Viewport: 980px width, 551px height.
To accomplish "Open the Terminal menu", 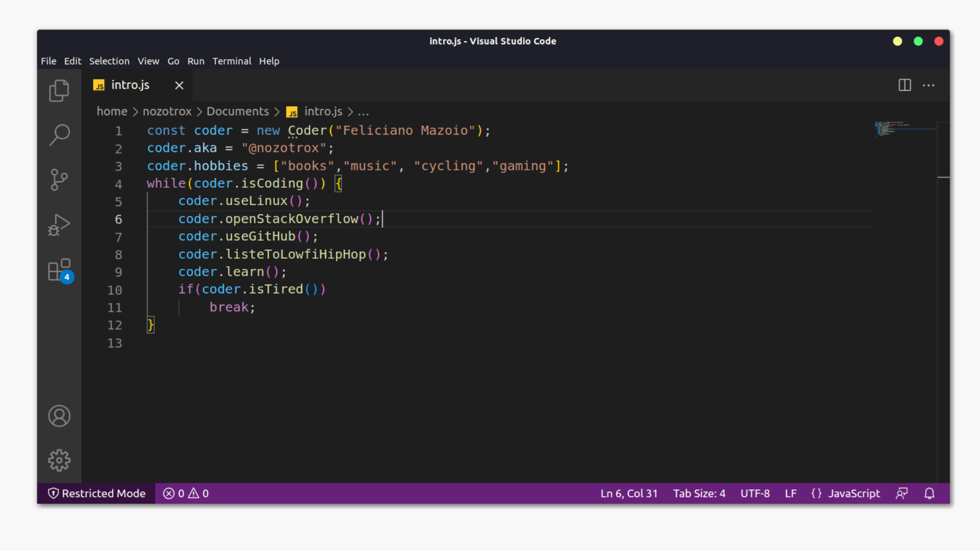I will (232, 61).
